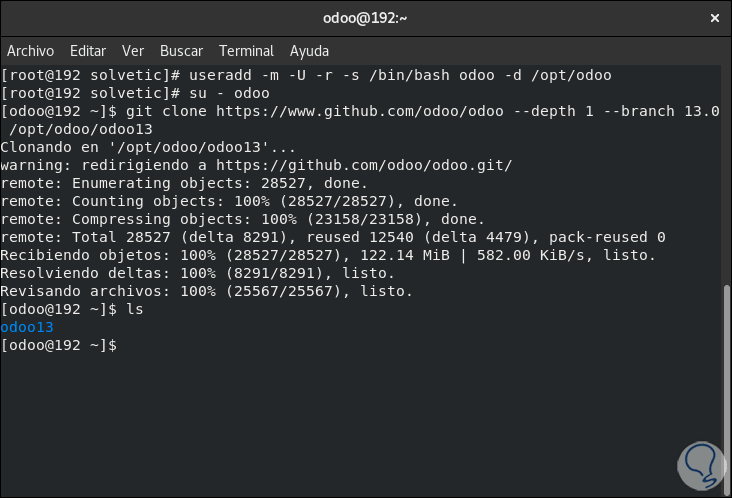Click the Ver menu

[x=133, y=51]
